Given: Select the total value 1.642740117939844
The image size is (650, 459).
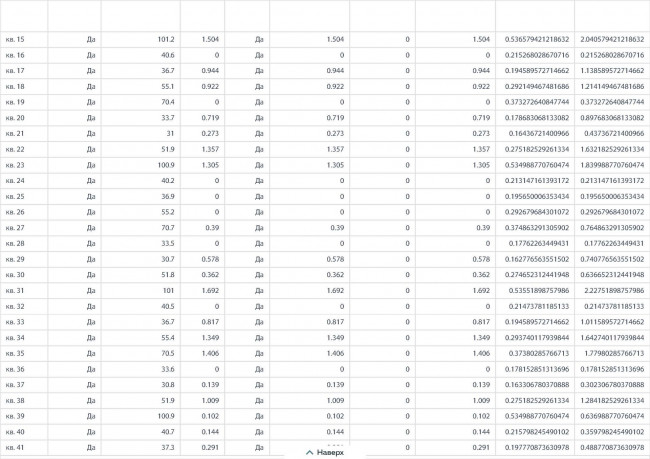Looking at the screenshot, I should click(x=612, y=338).
